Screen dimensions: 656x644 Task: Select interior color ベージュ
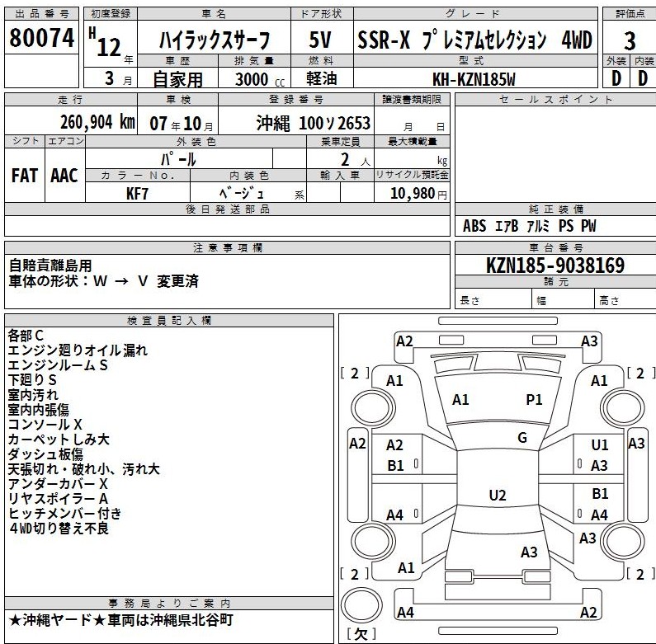point(242,193)
